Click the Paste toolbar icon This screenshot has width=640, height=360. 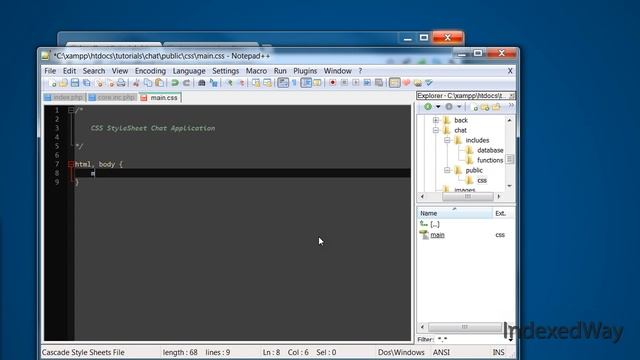[x=159, y=83]
